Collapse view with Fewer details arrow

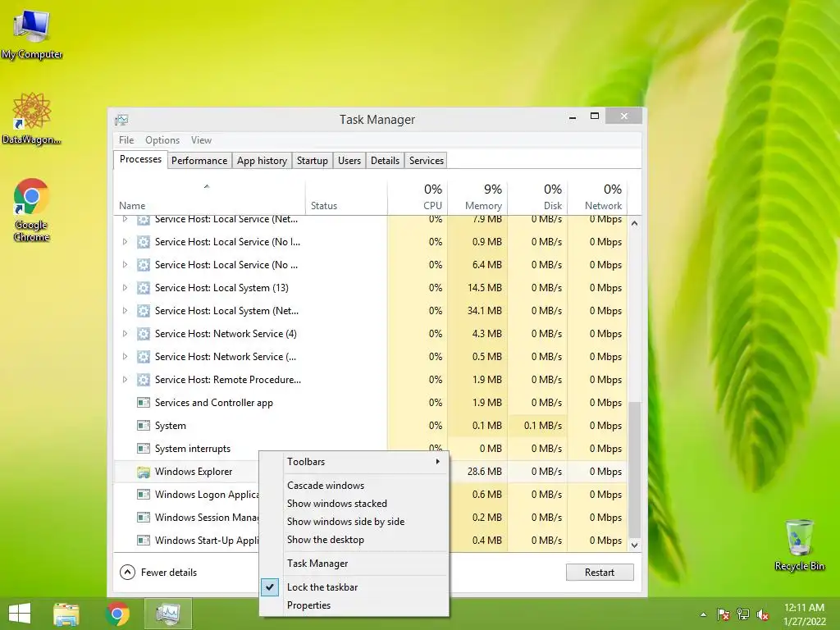127,572
